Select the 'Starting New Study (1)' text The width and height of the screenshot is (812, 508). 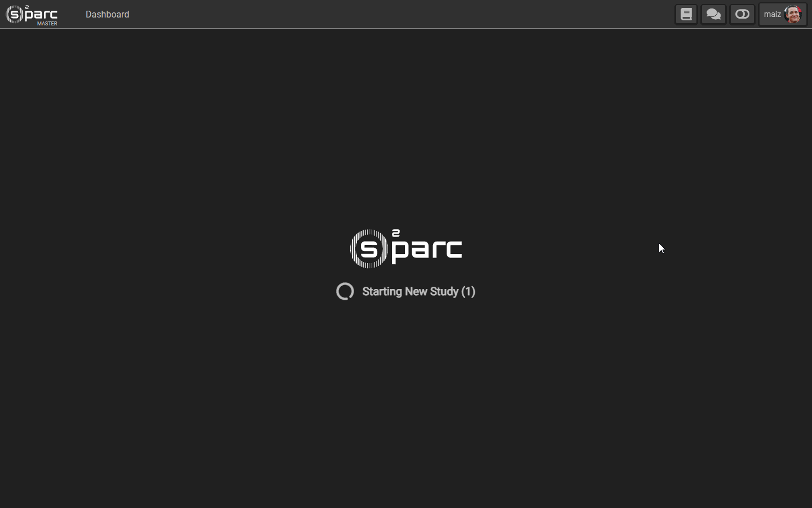(x=419, y=292)
